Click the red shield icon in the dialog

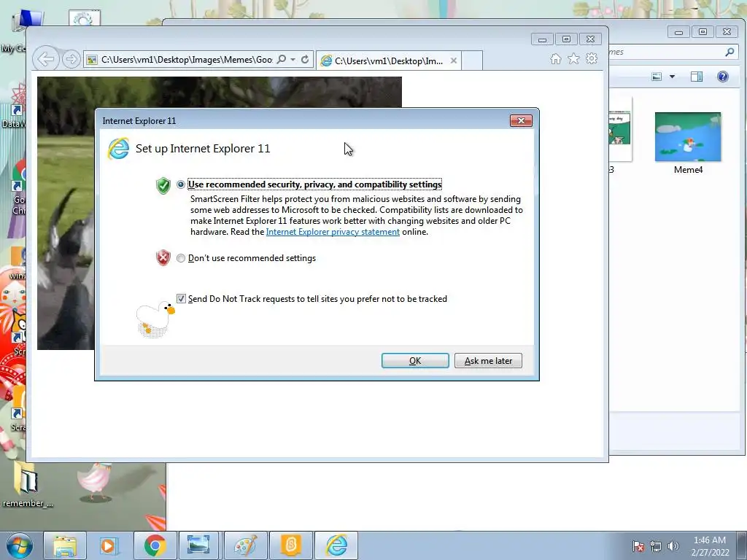coord(163,257)
